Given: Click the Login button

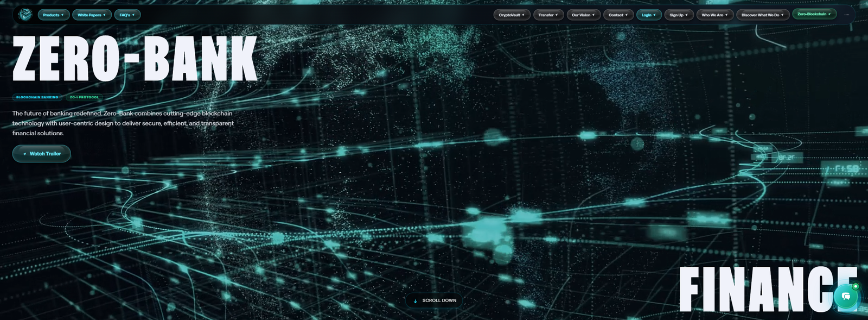Looking at the screenshot, I should tap(649, 15).
